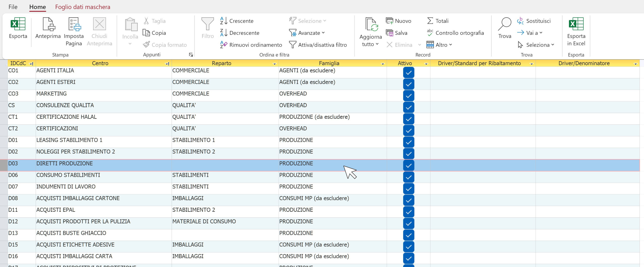Click the Taglia scissors icon
Viewport: 644px width, 267px height.
tap(146, 21)
